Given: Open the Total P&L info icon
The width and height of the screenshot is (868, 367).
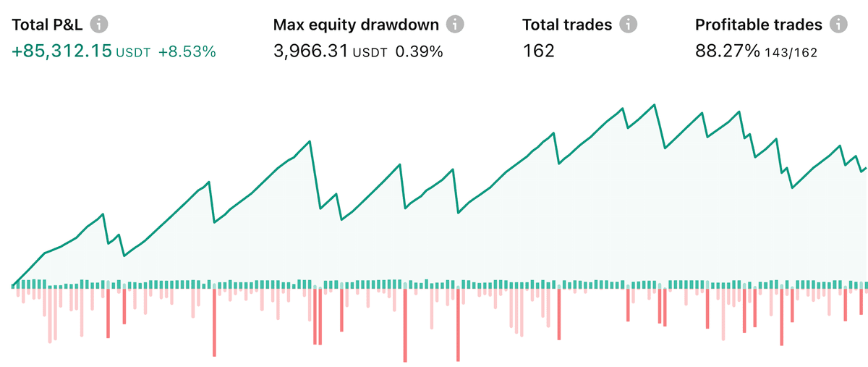Looking at the screenshot, I should pyautogui.click(x=100, y=25).
